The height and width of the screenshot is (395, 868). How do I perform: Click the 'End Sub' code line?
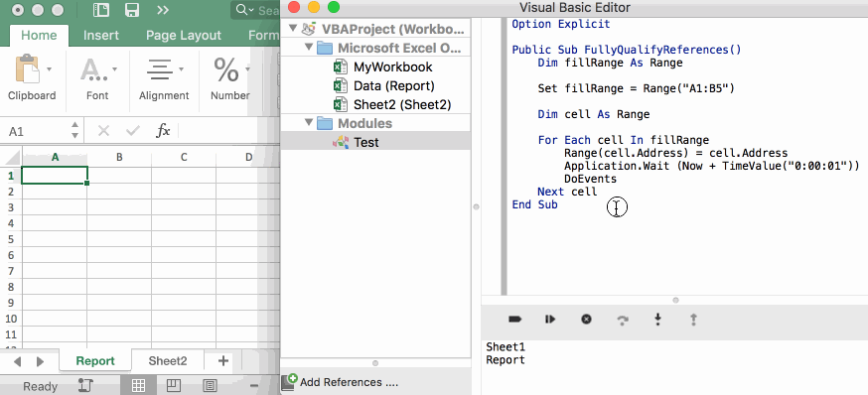click(534, 204)
